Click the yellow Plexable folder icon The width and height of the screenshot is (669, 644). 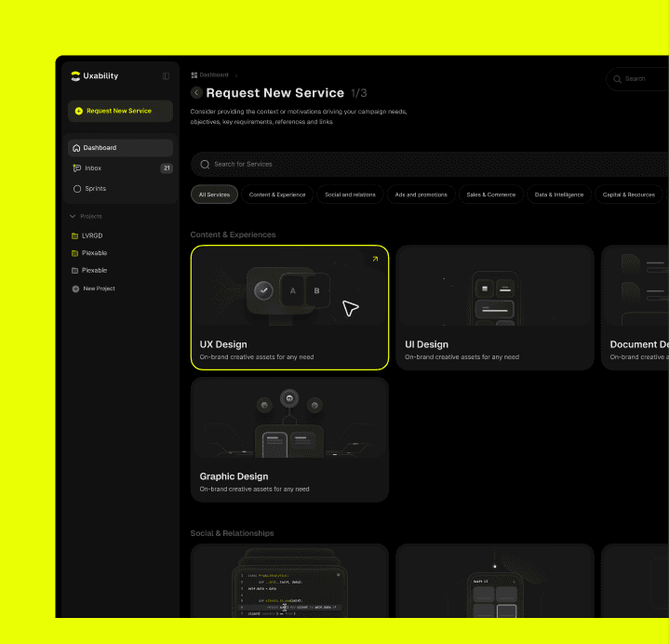(75, 253)
